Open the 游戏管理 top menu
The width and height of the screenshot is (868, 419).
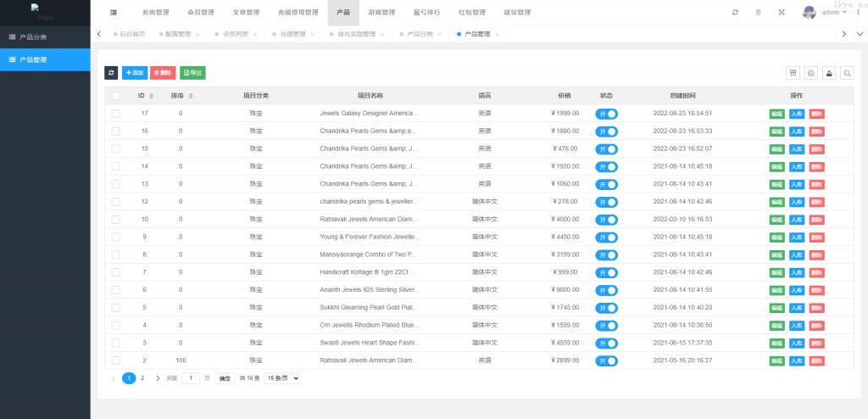(381, 13)
